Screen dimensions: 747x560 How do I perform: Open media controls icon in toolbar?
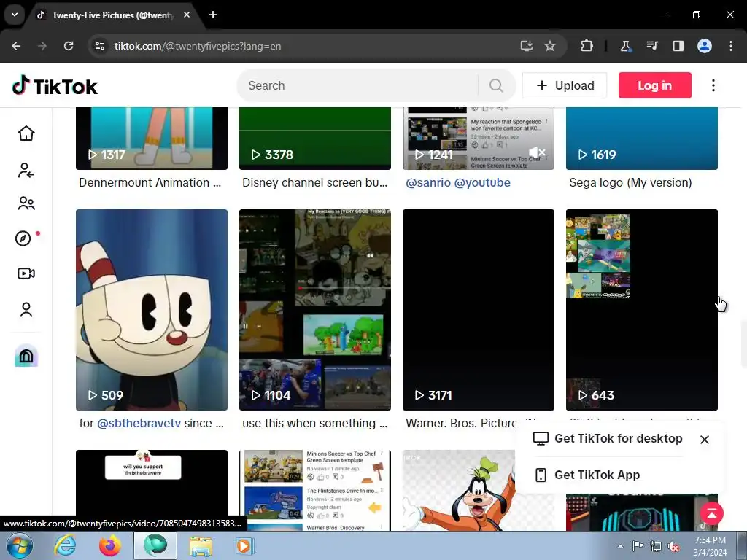(652, 46)
